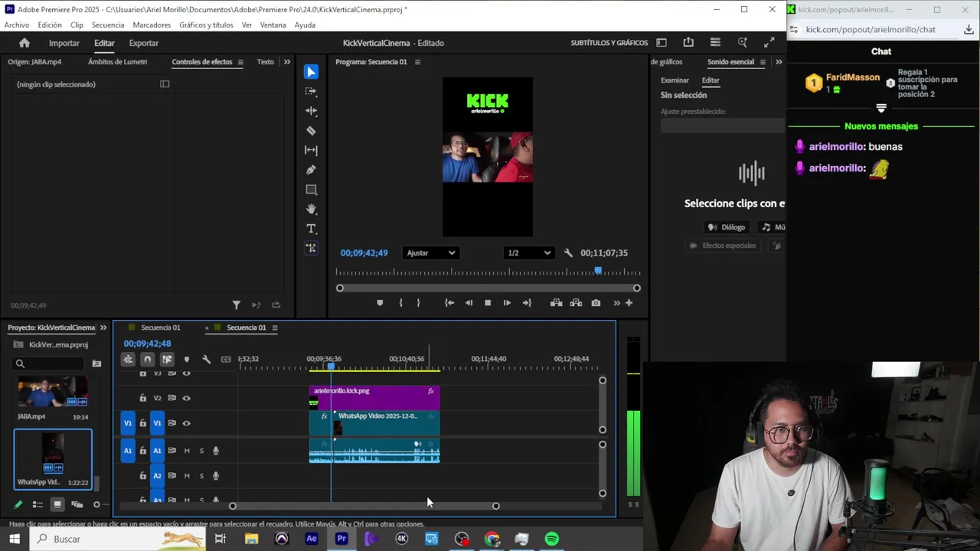Select the Type text tool
Image resolution: width=980 pixels, height=551 pixels.
point(311,229)
